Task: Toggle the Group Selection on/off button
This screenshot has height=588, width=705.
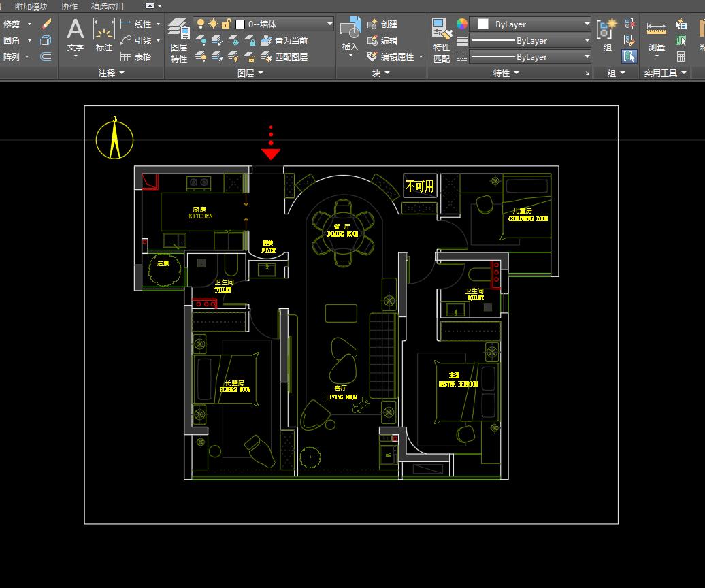Action: pyautogui.click(x=629, y=56)
